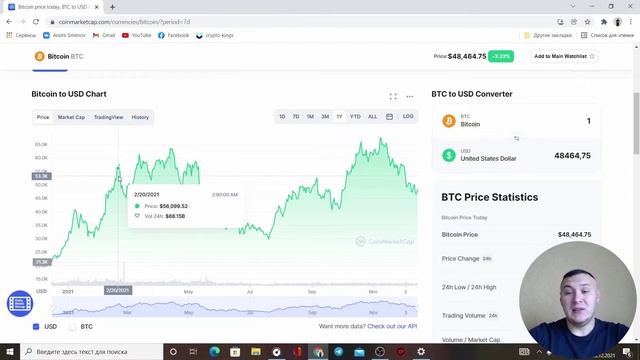Click the Bitcoin logo in header
The height and width of the screenshot is (360, 640).
[39, 56]
